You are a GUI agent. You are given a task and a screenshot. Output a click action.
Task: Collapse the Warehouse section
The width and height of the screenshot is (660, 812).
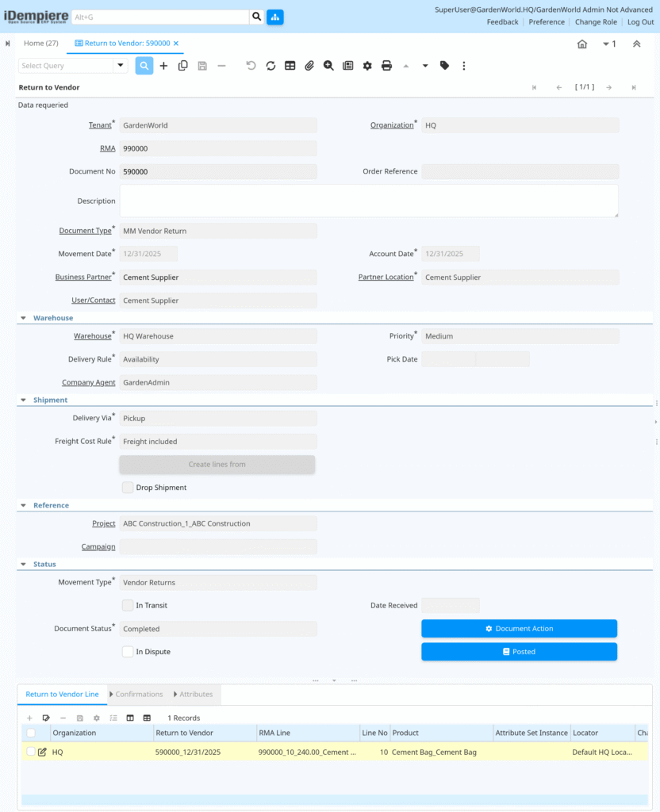click(x=23, y=317)
